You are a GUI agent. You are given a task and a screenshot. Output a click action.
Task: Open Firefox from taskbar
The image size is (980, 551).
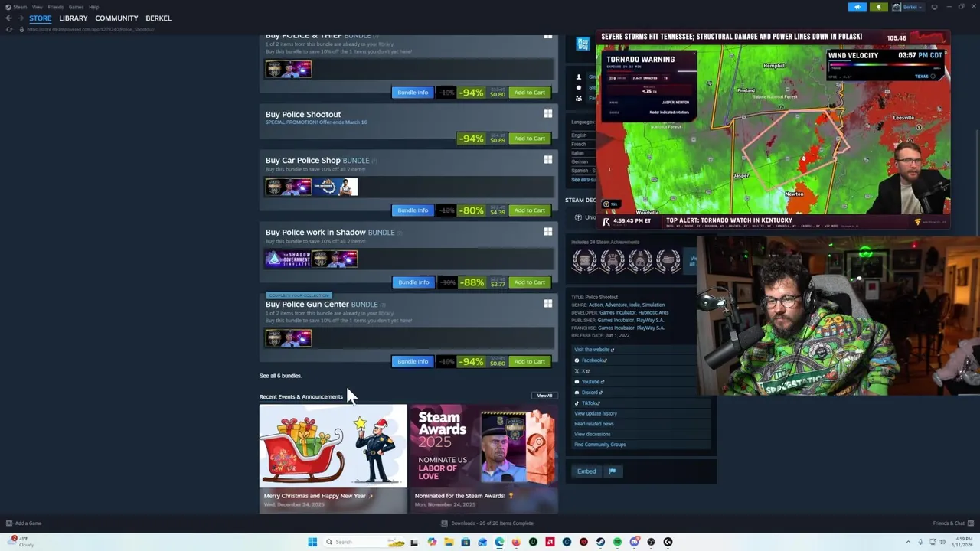(516, 542)
